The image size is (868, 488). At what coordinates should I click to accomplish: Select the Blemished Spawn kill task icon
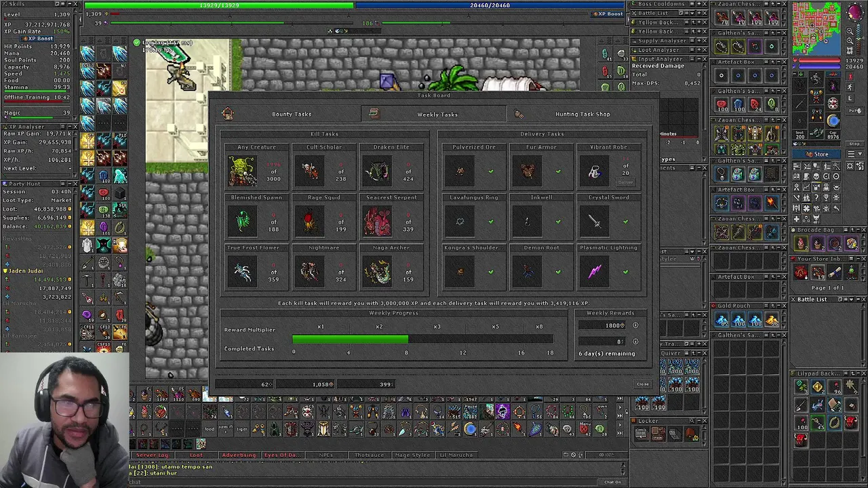[243, 222]
